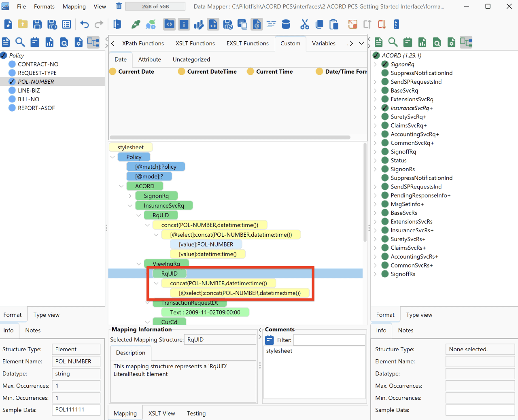The width and height of the screenshot is (518, 420).
Task: Click the plain Save floppy disk icon
Action: [37, 24]
